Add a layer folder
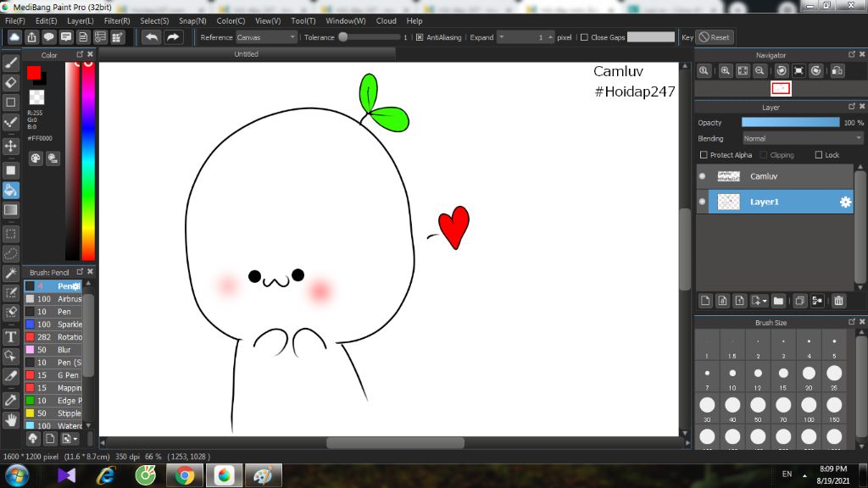The height and width of the screenshot is (488, 868). pyautogui.click(x=778, y=301)
